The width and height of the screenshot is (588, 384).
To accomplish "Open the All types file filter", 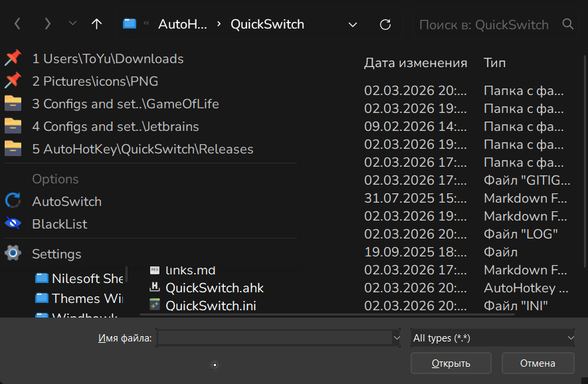I will [x=492, y=338].
